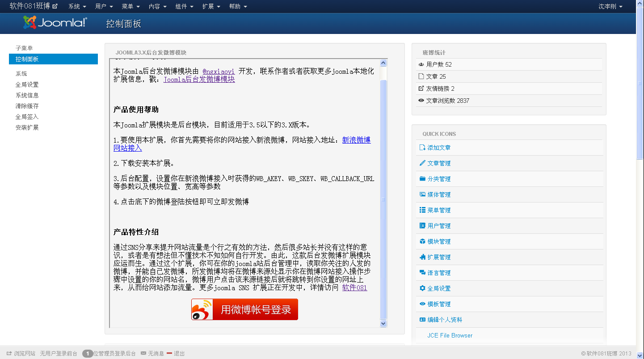The image size is (644, 359).
Task: Click the module frame scrollbar thumb
Action: coord(383,199)
